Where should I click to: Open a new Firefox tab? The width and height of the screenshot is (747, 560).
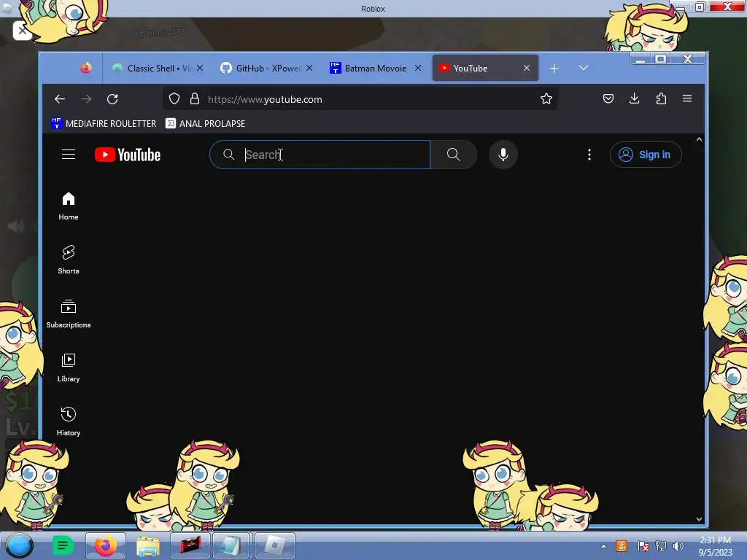pyautogui.click(x=554, y=69)
